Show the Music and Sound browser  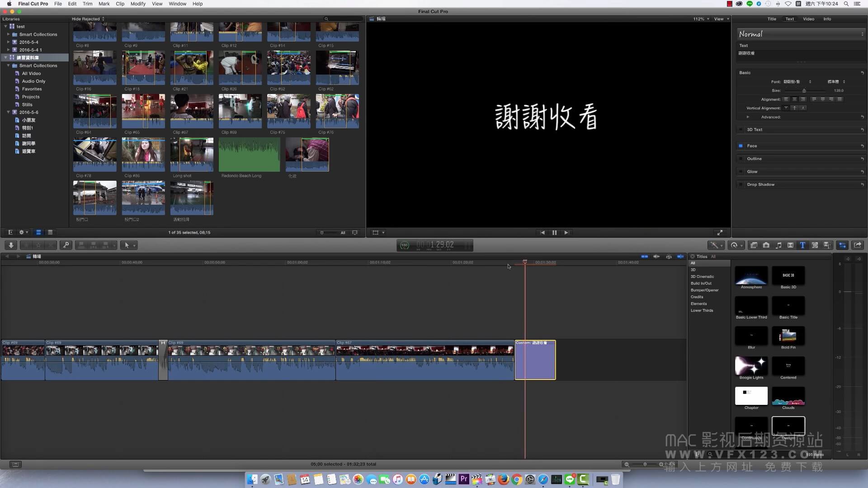(x=778, y=245)
